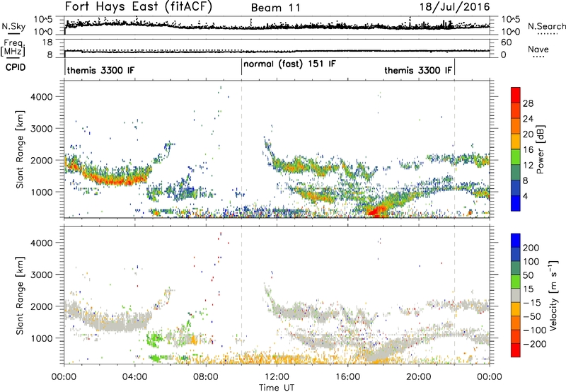Click the "Nave" legend label
This screenshot has width=566, height=392.
(x=538, y=50)
